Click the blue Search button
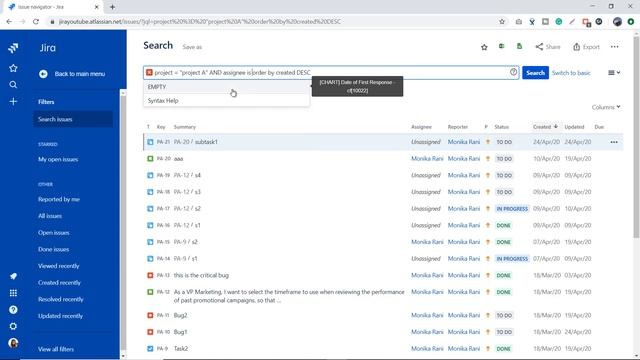The height and width of the screenshot is (360, 640). click(x=535, y=73)
